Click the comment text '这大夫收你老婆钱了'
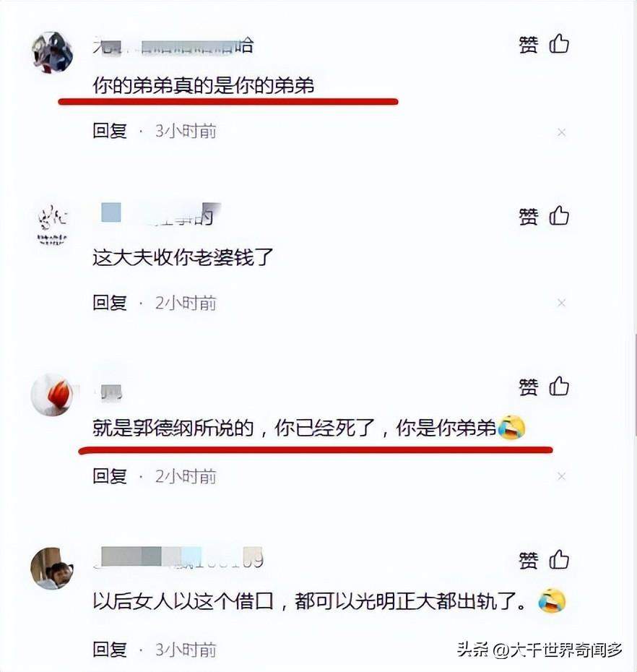637x672 pixels. tap(183, 257)
